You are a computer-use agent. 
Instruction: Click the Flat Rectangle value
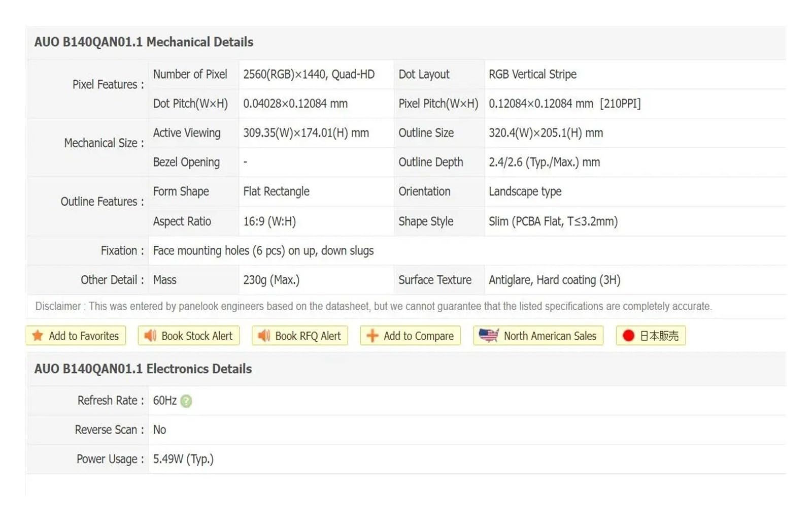(x=276, y=191)
